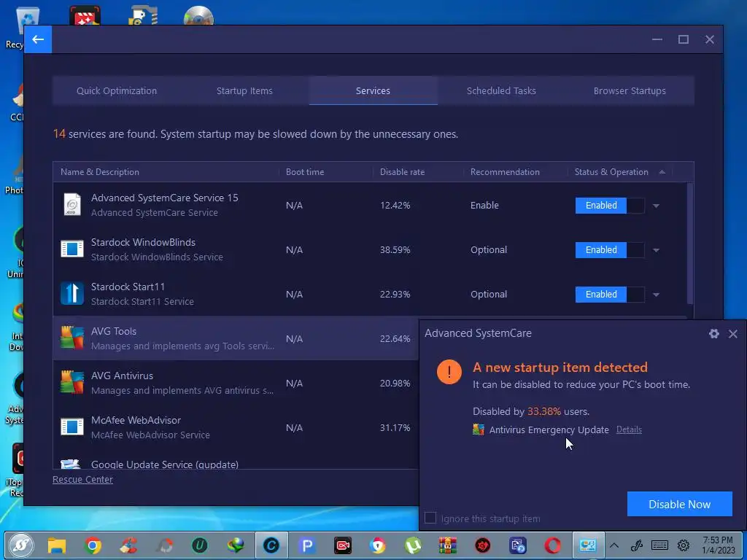Click the back arrow in the title bar

pos(38,39)
